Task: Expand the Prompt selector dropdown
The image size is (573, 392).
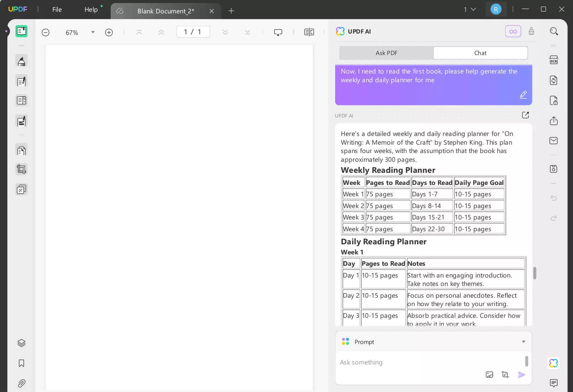Action: click(523, 342)
